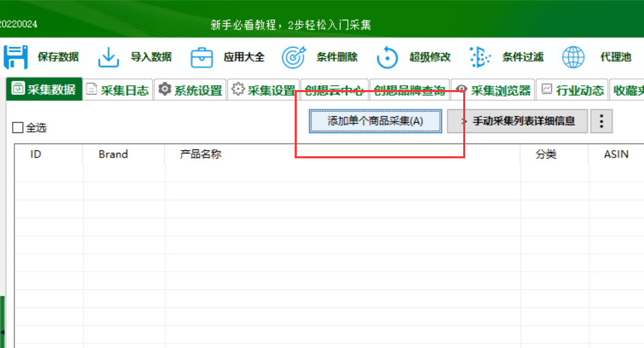Screen dimensions: 644x348
Task: Switch to the 采集设置 tab
Action: [x=263, y=89]
